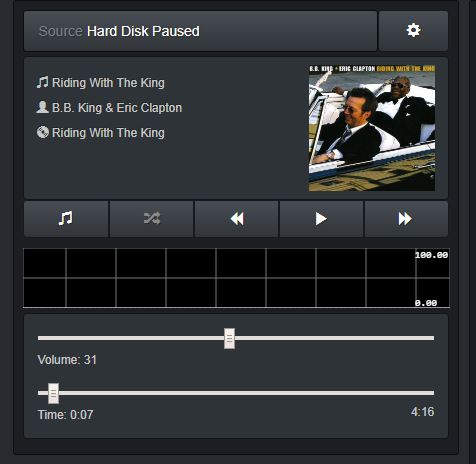Image resolution: width=476 pixels, height=464 pixels.
Task: Open settings with the gear icon
Action: (413, 31)
